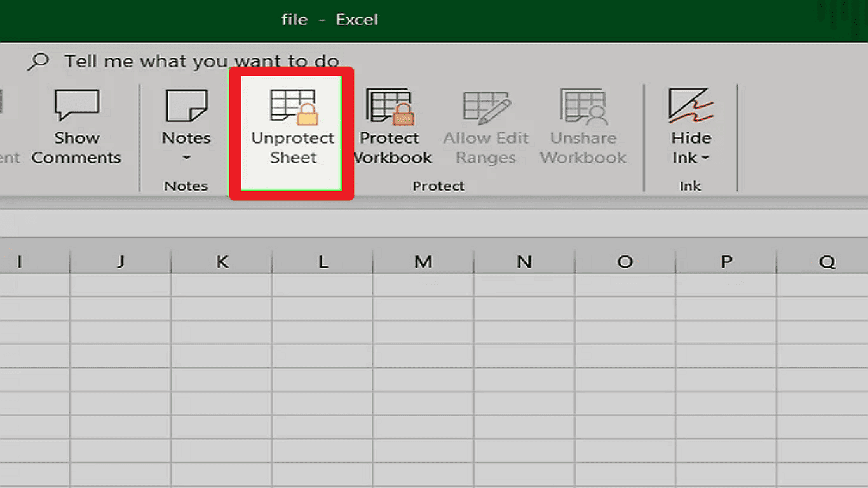This screenshot has width=868, height=488.
Task: Select column M header
Action: 423,261
